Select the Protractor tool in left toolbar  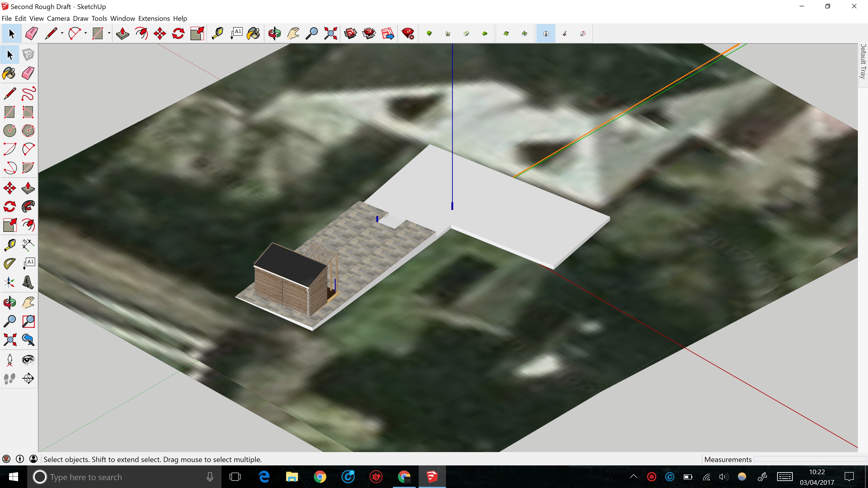pos(9,263)
